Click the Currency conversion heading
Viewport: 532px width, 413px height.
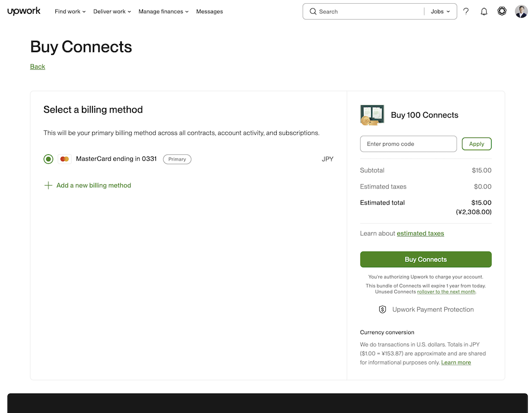(x=387, y=332)
